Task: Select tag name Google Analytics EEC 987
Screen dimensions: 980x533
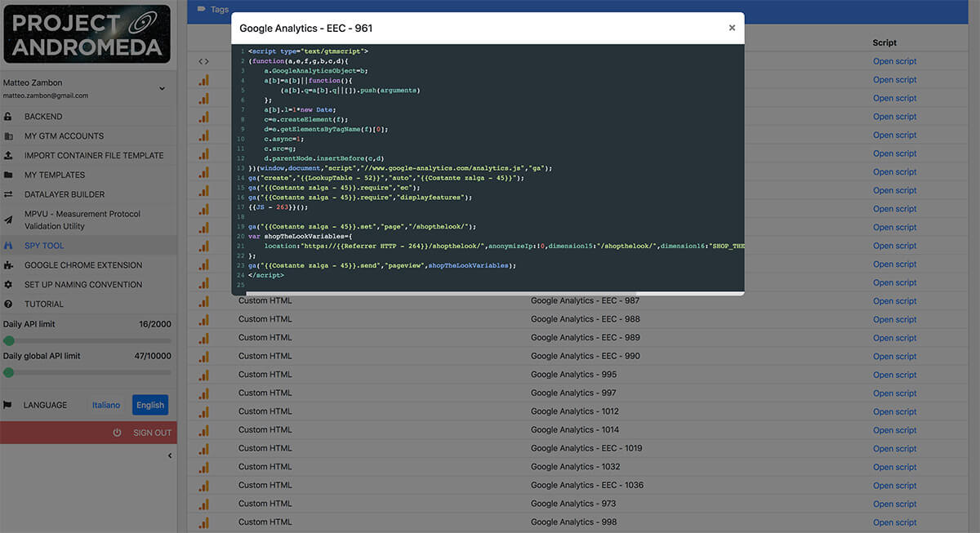Action: pyautogui.click(x=586, y=301)
